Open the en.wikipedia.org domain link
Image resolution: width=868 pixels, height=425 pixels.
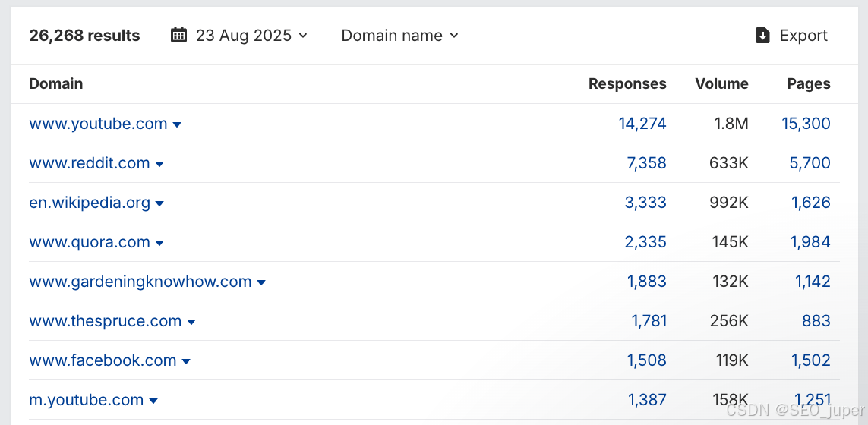[90, 203]
